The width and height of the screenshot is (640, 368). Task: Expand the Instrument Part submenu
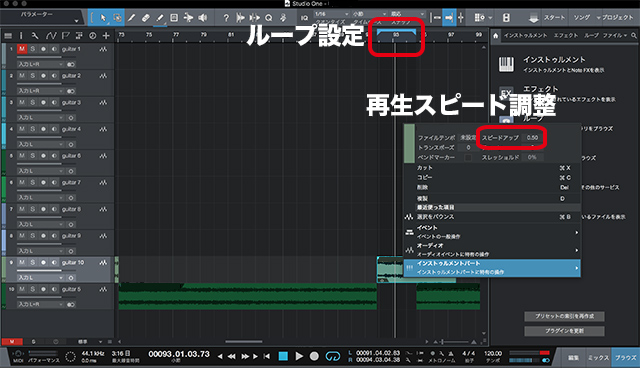point(492,268)
